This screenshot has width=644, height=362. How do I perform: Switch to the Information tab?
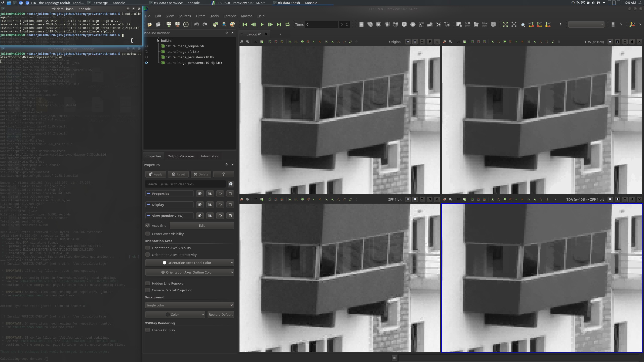[210, 156]
